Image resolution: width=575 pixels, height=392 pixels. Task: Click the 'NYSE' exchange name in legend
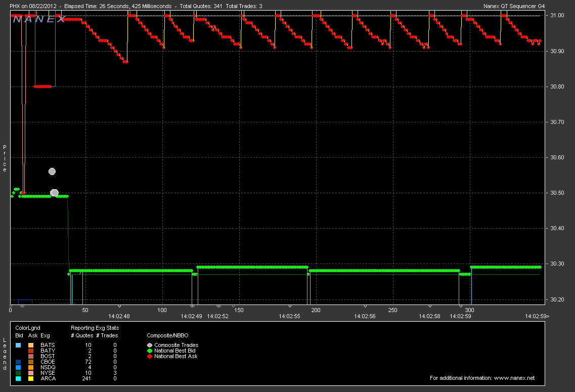pos(48,373)
